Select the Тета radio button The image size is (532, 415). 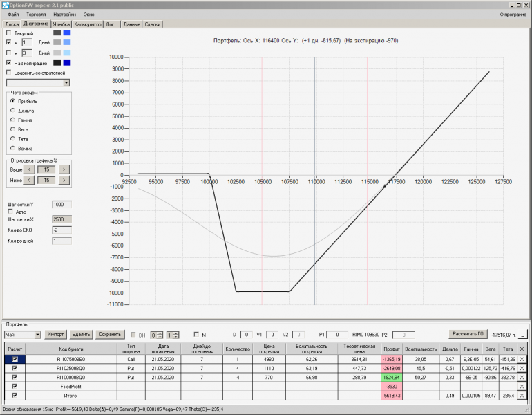coord(12,139)
